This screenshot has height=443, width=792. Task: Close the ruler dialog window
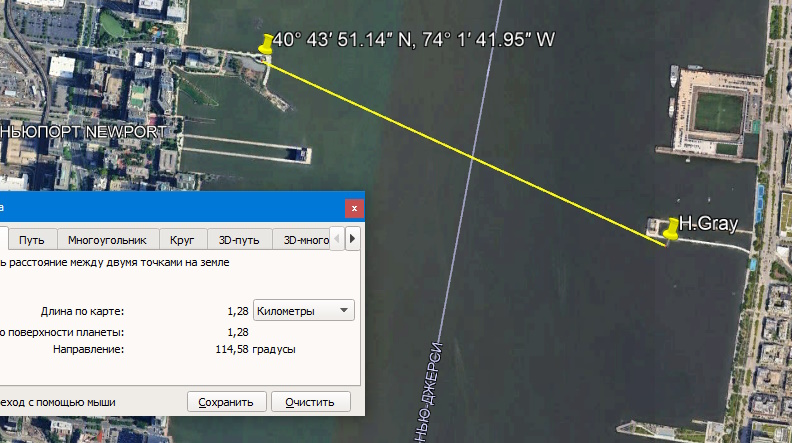click(x=355, y=208)
